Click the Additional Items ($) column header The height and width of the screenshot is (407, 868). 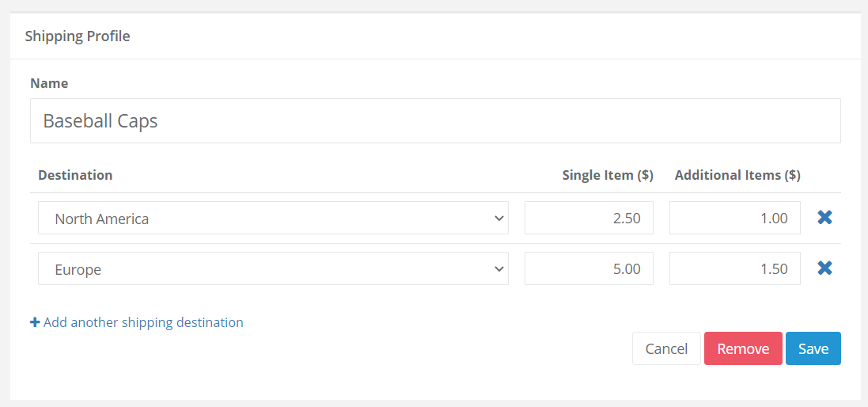click(x=738, y=176)
